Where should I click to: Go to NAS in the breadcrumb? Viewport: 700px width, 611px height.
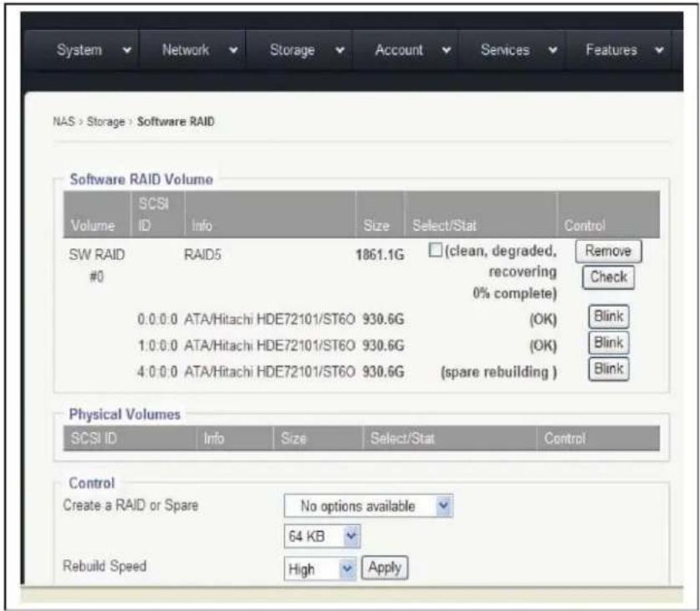[x=64, y=121]
